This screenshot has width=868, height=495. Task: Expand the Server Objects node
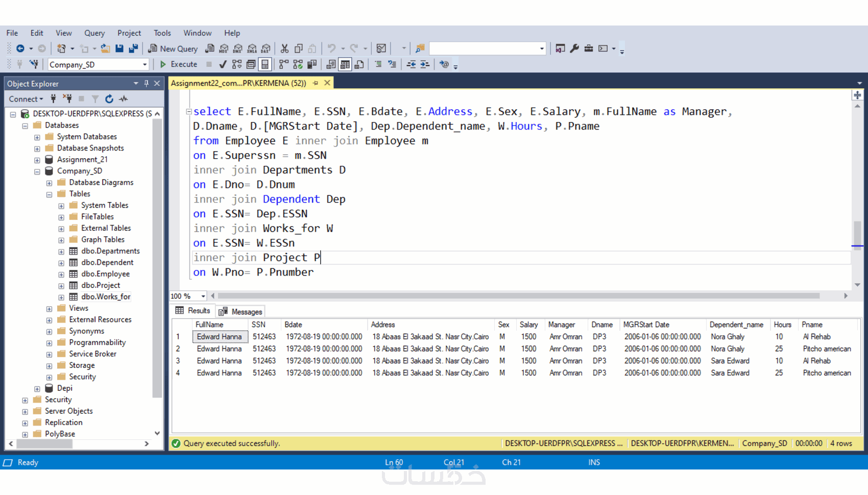tap(25, 411)
